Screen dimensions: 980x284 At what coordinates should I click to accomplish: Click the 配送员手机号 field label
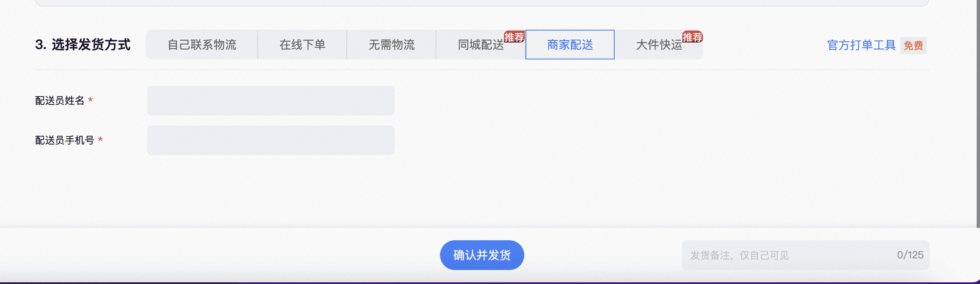pos(65,140)
